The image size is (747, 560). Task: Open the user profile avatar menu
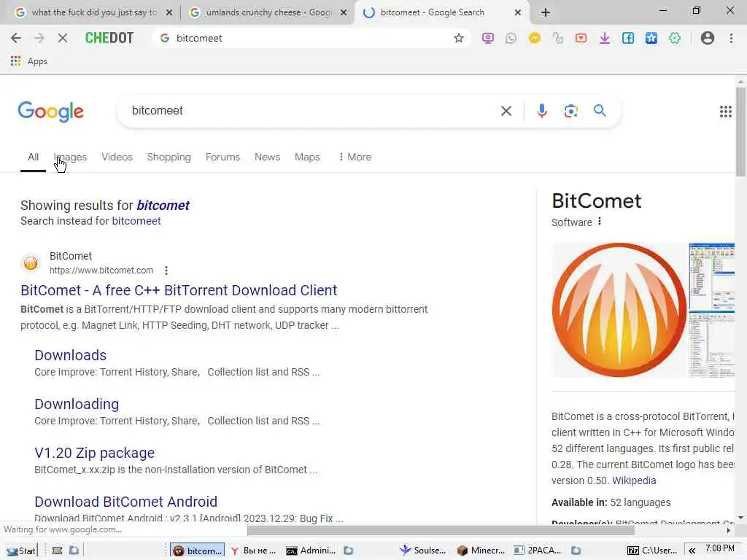click(708, 38)
